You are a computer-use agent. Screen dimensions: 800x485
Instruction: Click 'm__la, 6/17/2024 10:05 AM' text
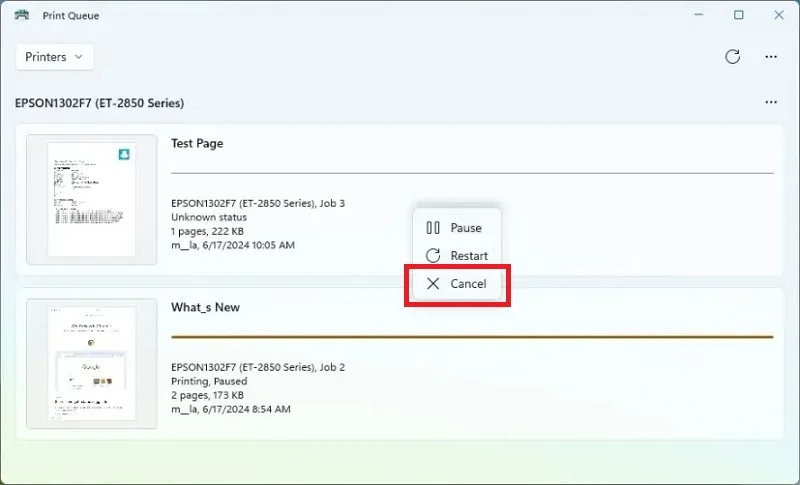click(x=233, y=245)
